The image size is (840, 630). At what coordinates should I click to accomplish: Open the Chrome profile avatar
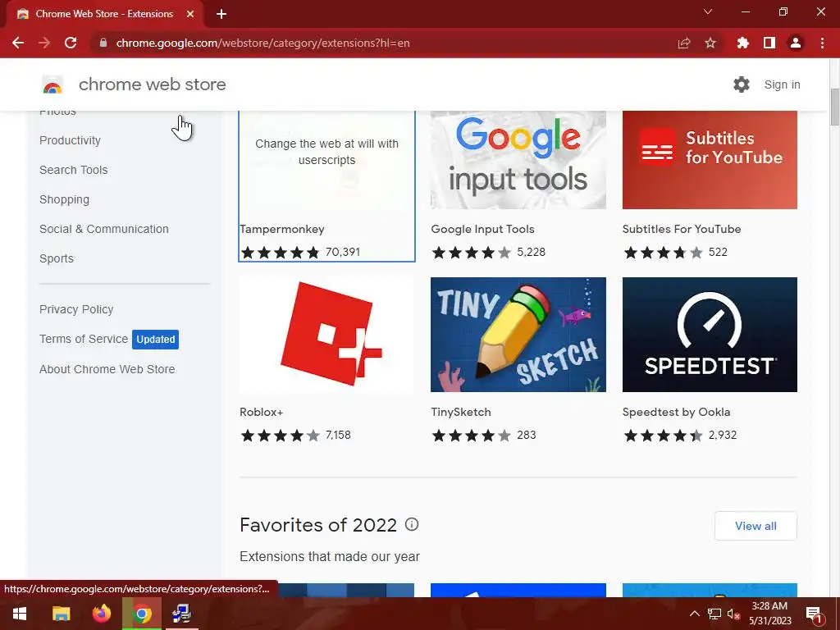pyautogui.click(x=796, y=43)
